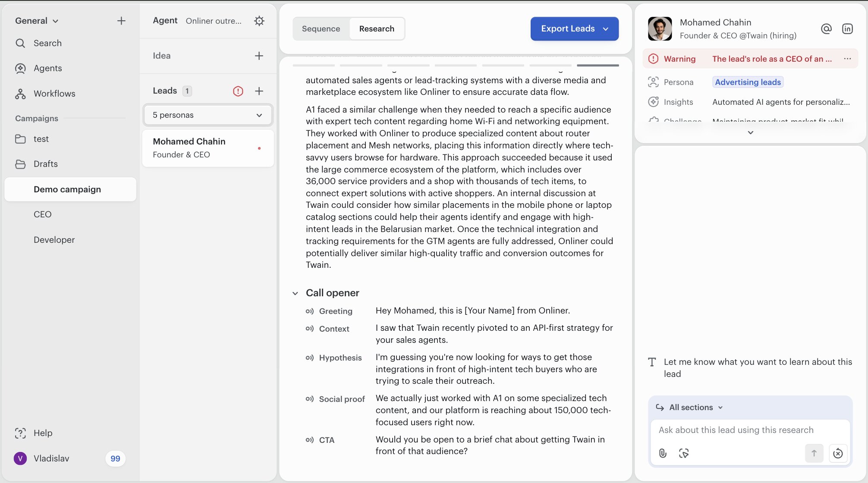Click the Vladislav user avatar

coord(20,458)
